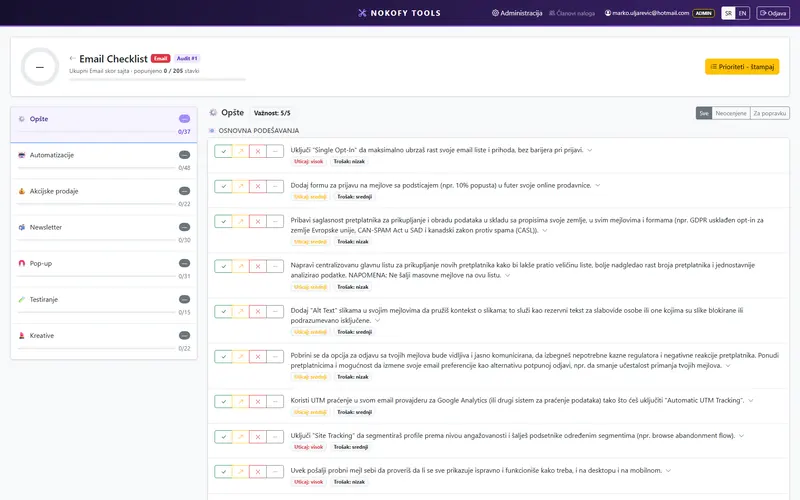Click the Prioriteti - štampaj button
Screen dimensions: 800x500
point(742,67)
